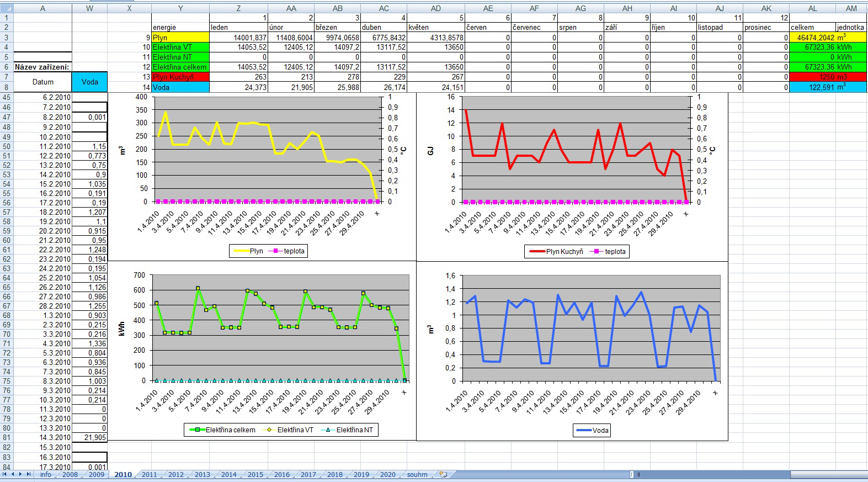Click the blue Voda label cell in column Y
Viewport: 868px width, 482px height.
(x=180, y=87)
